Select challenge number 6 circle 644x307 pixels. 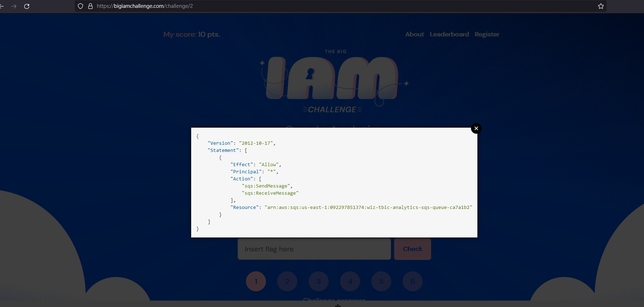click(x=413, y=281)
